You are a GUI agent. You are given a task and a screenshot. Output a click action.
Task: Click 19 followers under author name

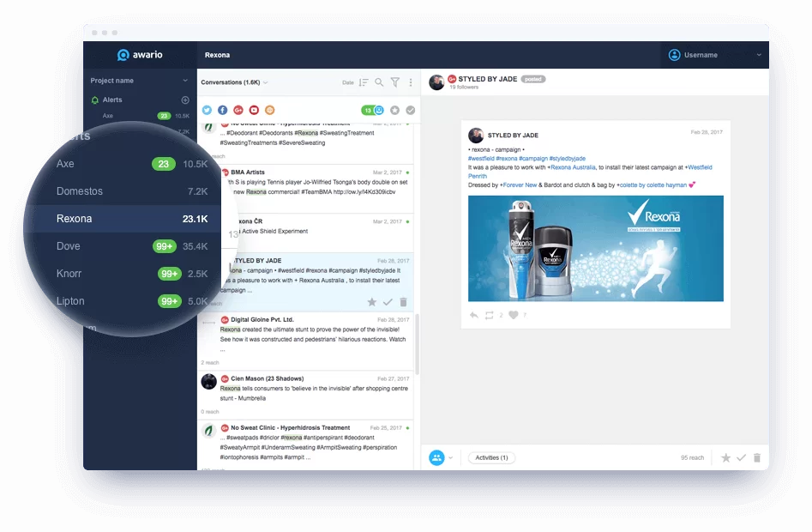coord(464,87)
